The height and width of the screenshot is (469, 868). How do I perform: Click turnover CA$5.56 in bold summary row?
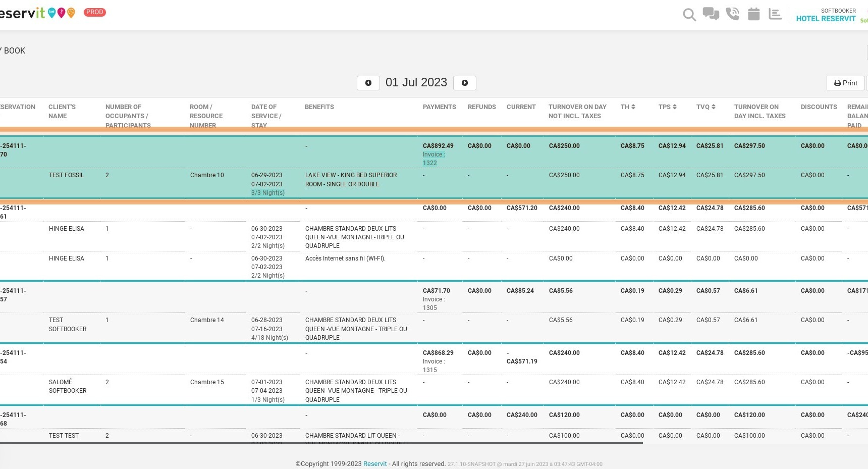pos(561,291)
